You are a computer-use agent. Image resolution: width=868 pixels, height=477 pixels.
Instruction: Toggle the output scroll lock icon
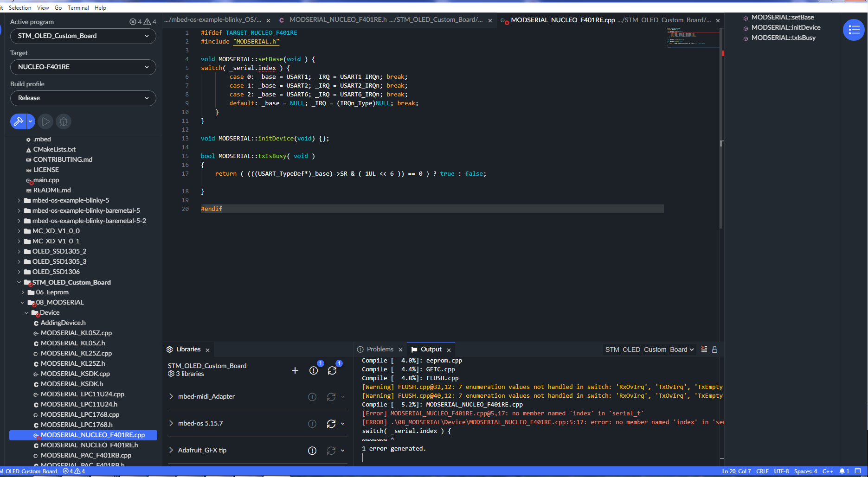point(714,350)
